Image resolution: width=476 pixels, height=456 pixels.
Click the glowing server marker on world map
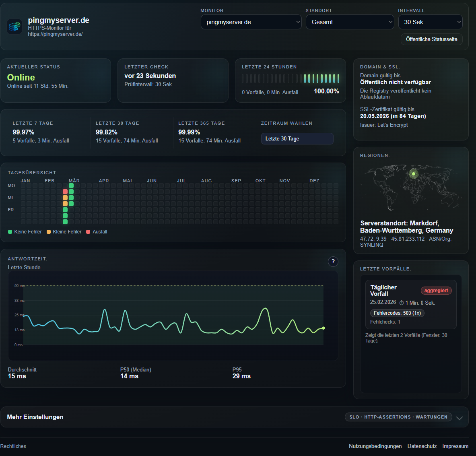[413, 174]
